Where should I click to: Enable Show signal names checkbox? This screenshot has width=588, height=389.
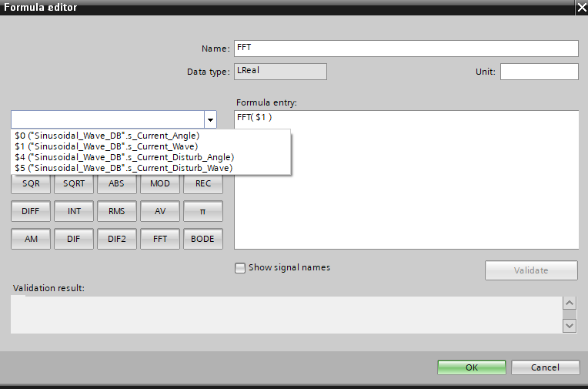pyautogui.click(x=240, y=268)
